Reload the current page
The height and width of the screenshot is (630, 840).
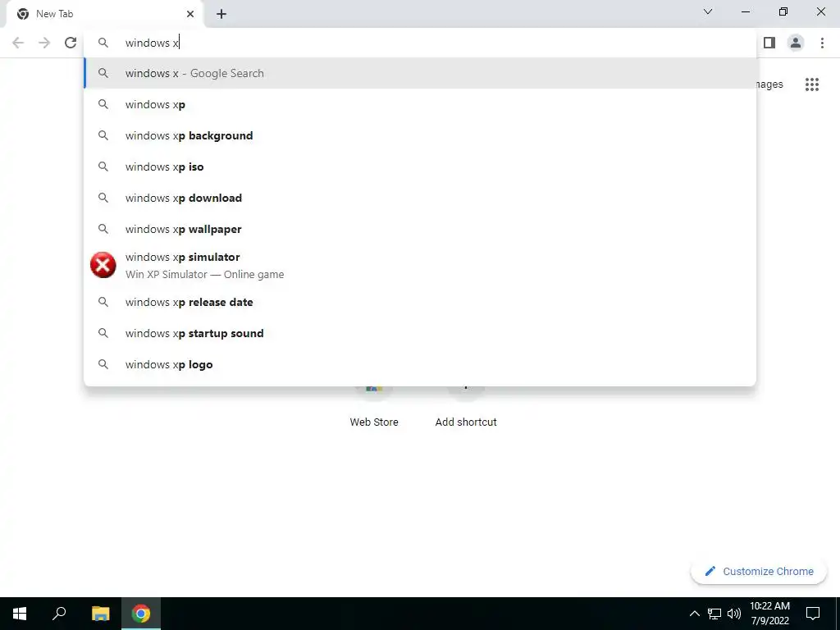[71, 43]
